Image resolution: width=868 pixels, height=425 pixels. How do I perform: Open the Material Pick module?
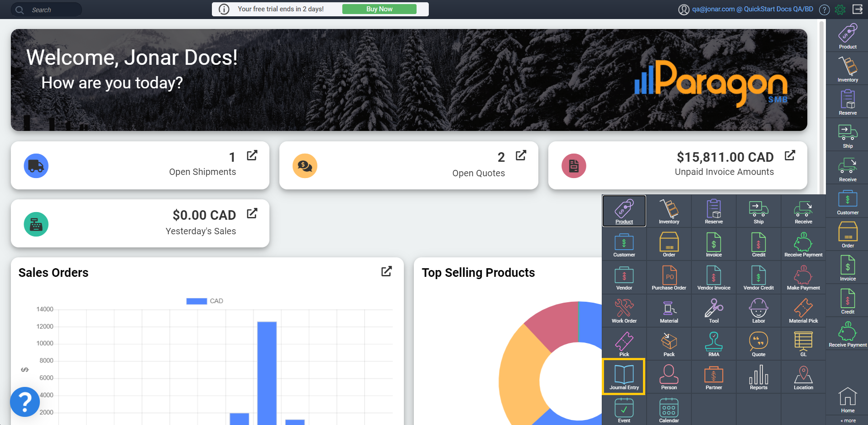[803, 310]
